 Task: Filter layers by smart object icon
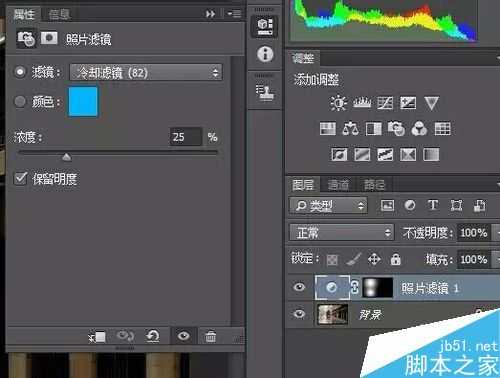pyautogui.click(x=479, y=206)
